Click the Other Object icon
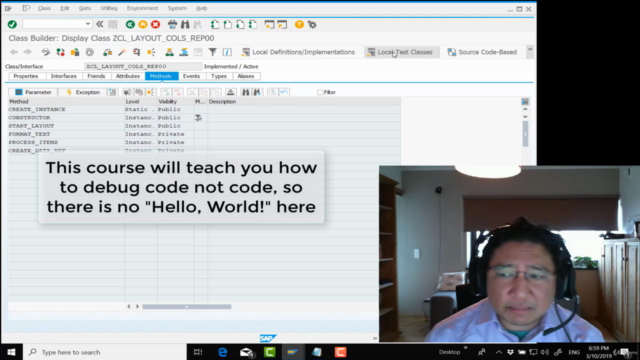640x360 pixels. tap(75, 52)
